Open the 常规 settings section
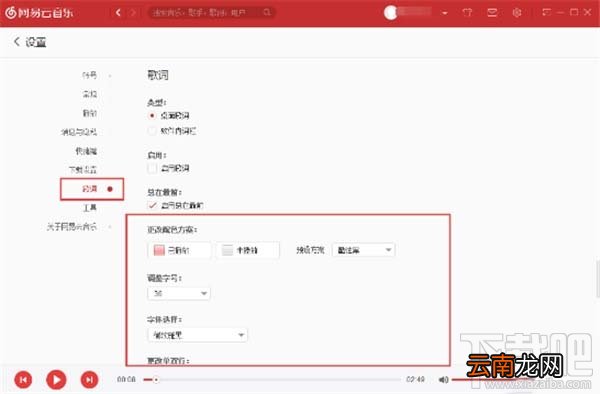This screenshot has width=600, height=394. coord(90,94)
